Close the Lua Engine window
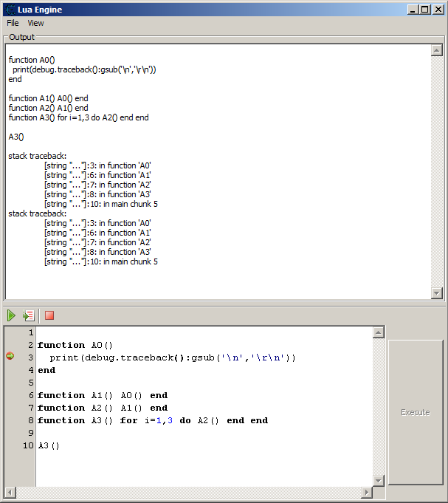Screen dimensions: 448x503 pyautogui.click(x=438, y=10)
